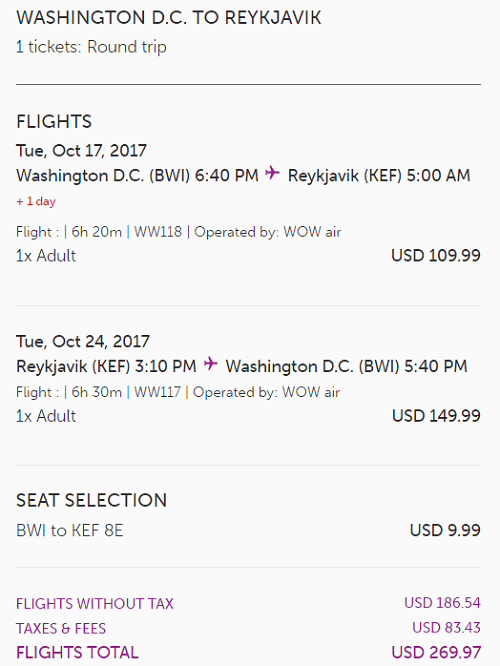Click the WW118 flight details line
Screen dimensions: 500x666
click(179, 232)
